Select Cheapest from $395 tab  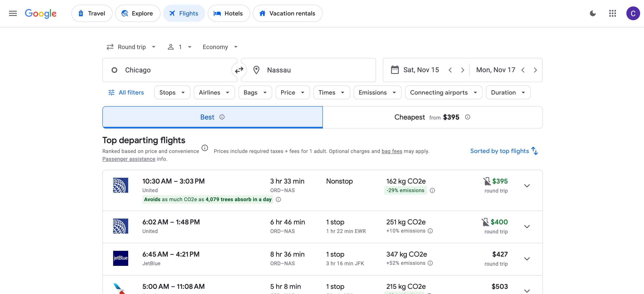pos(433,117)
